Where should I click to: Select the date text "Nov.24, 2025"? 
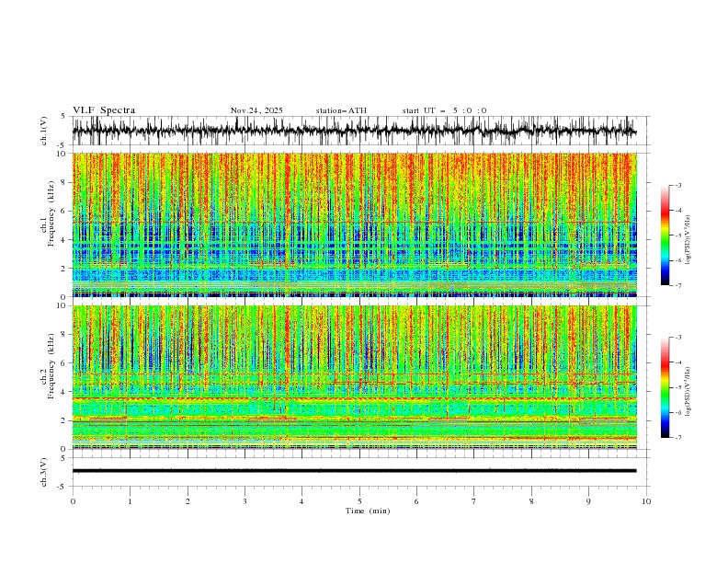[x=256, y=110]
